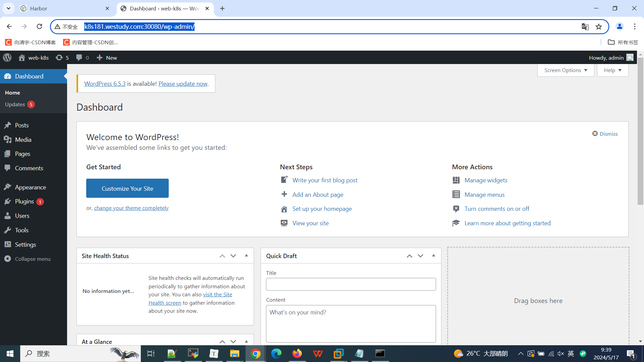644x362 pixels.
Task: Move Quick Draft box down with chevron
Action: pos(420,256)
